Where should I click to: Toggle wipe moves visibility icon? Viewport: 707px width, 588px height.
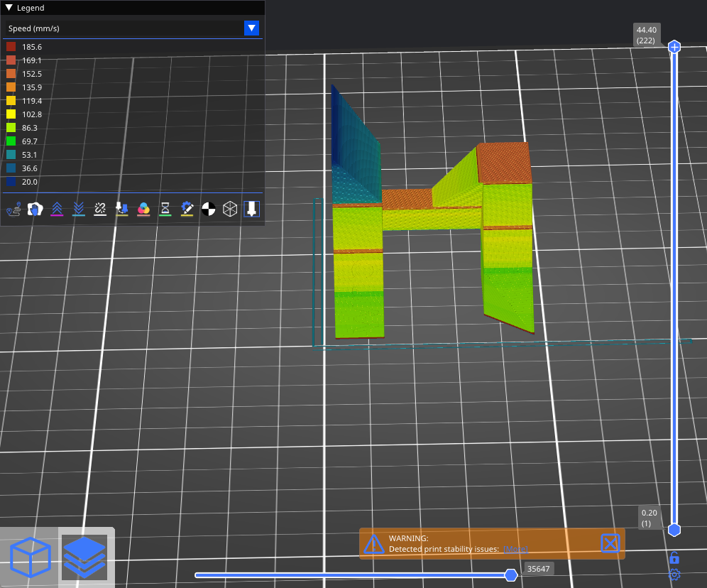(x=35, y=209)
